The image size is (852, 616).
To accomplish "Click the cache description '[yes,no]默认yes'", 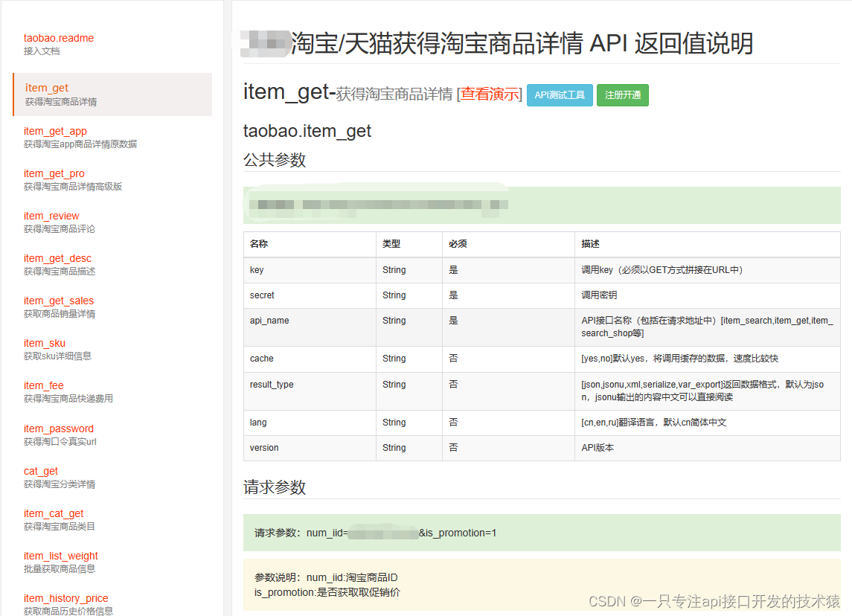I will 708,359.
